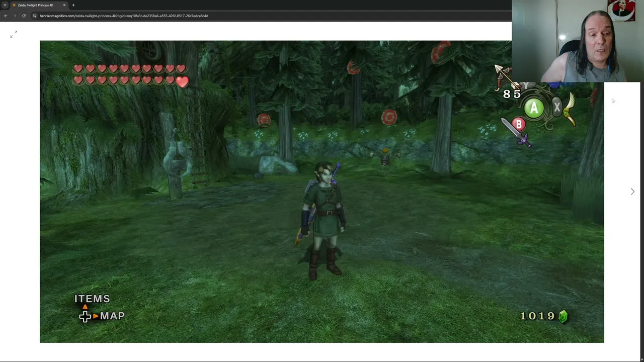Click the rupee count "1019"
644x362 pixels.
(537, 316)
